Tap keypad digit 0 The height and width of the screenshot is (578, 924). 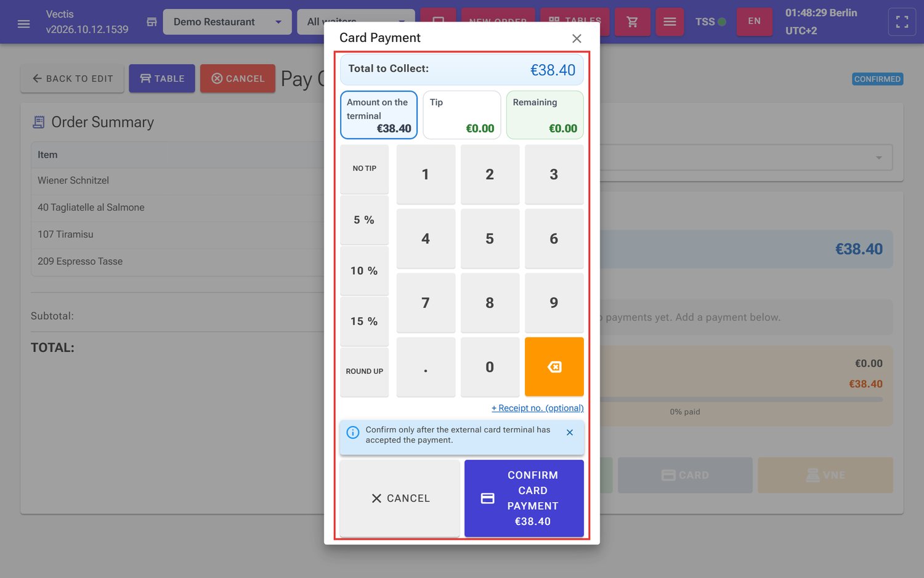490,367
